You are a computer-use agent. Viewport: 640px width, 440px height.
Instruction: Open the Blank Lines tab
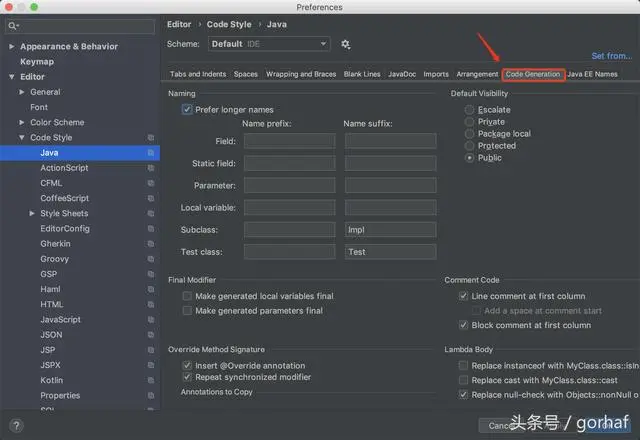click(x=362, y=74)
